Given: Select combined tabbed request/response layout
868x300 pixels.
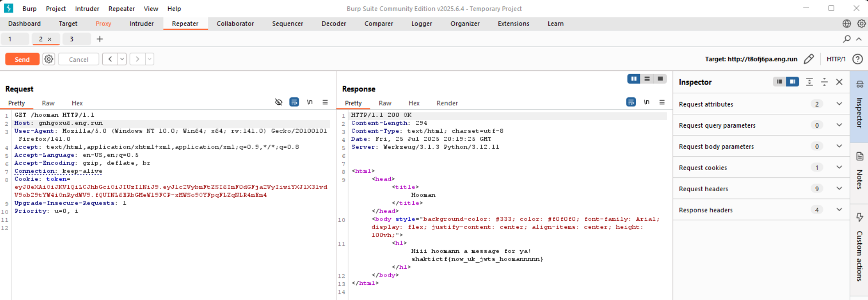Looking at the screenshot, I should (x=660, y=79).
